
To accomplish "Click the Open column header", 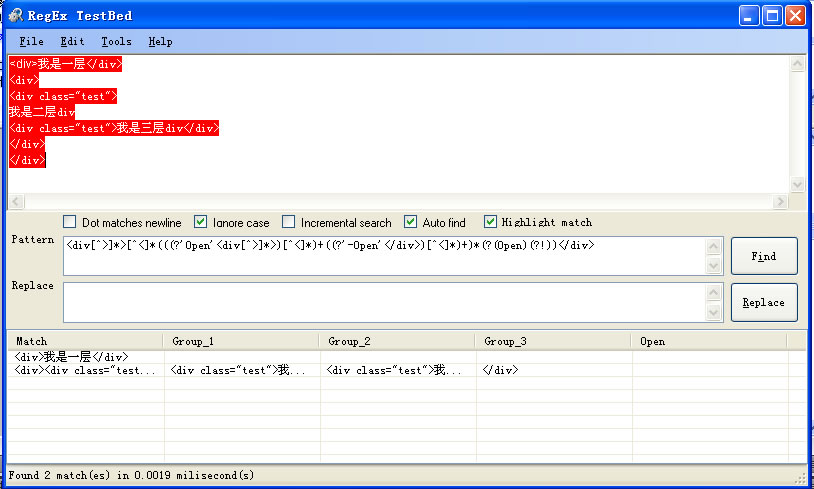I will click(710, 342).
